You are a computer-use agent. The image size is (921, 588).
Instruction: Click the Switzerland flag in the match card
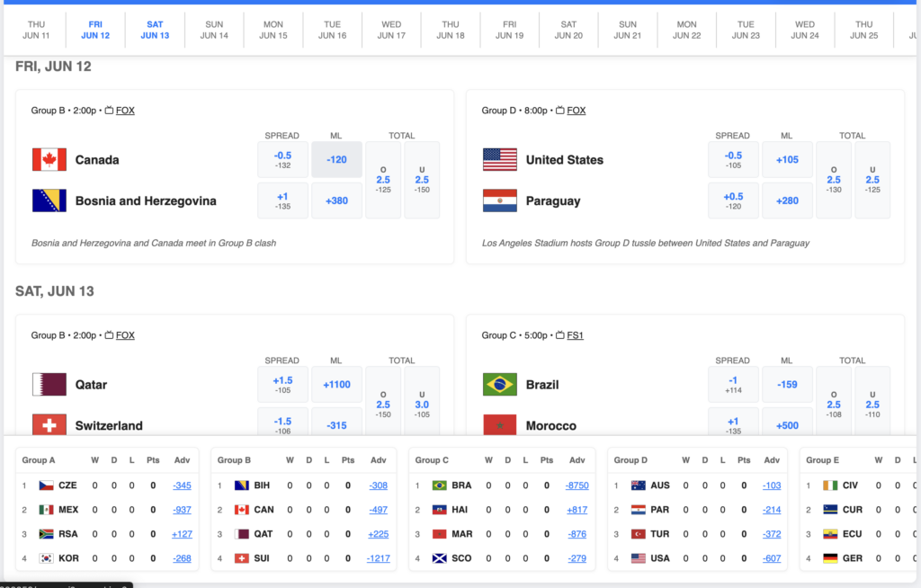(x=49, y=424)
